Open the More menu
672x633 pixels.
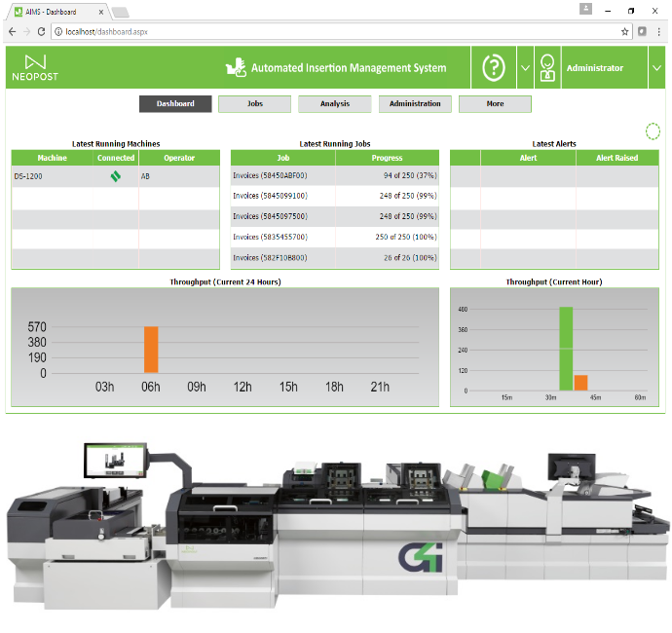click(495, 104)
